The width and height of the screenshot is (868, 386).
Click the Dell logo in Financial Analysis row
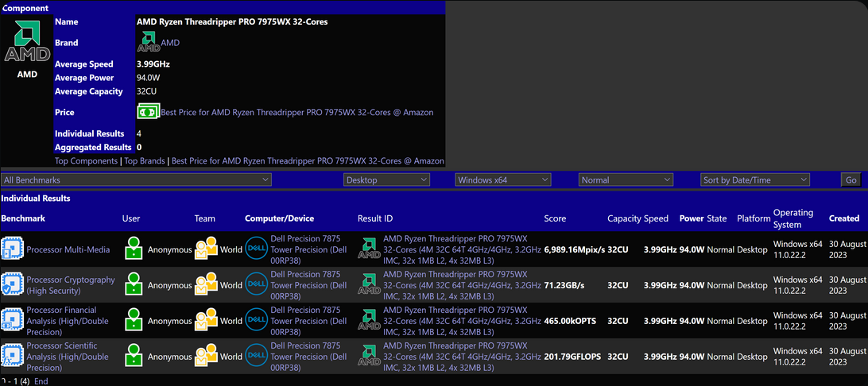tap(256, 320)
